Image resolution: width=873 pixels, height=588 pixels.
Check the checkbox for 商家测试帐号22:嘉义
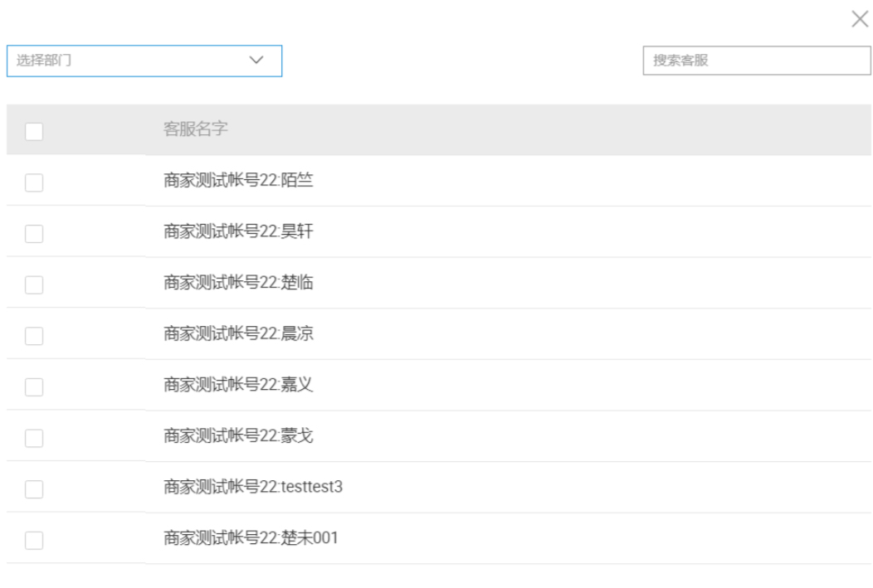[34, 386]
